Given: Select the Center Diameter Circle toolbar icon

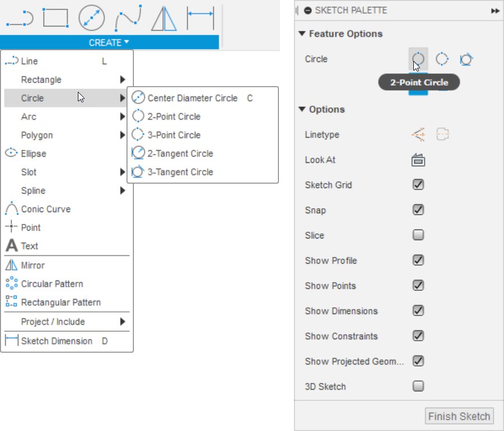Looking at the screenshot, I should pos(92,18).
